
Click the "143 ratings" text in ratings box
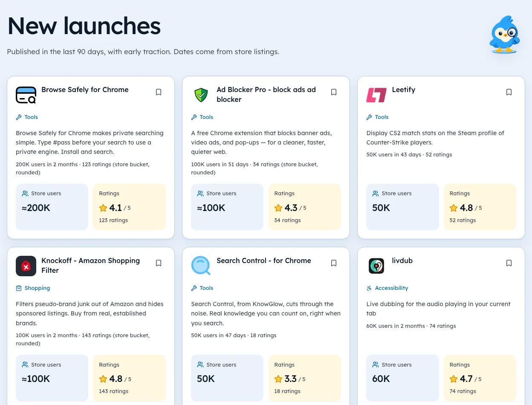[x=113, y=391]
